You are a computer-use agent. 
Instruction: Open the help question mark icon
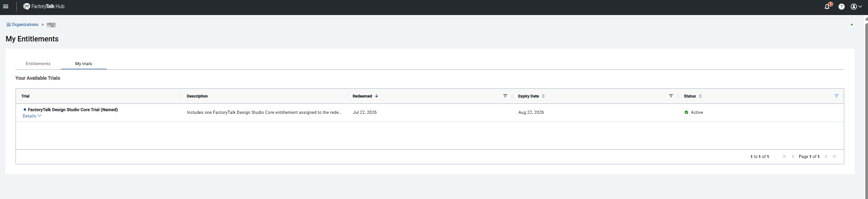coord(842,6)
